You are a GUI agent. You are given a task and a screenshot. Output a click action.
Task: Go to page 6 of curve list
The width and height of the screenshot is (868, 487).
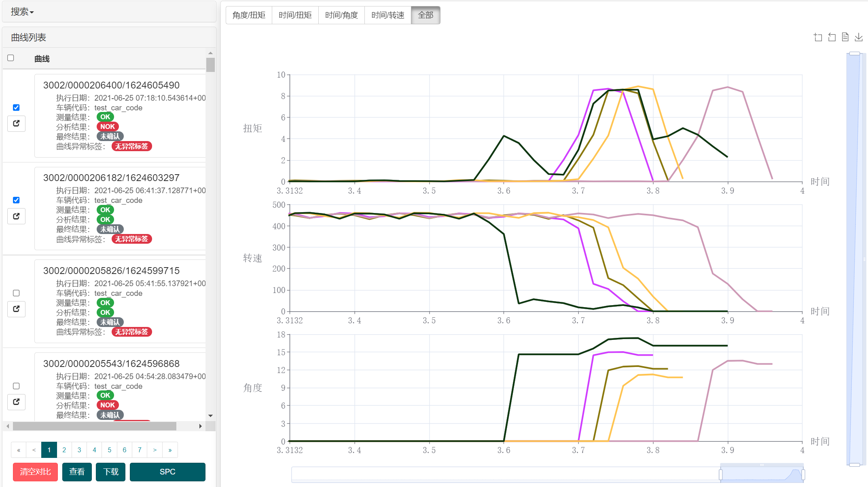click(x=125, y=450)
